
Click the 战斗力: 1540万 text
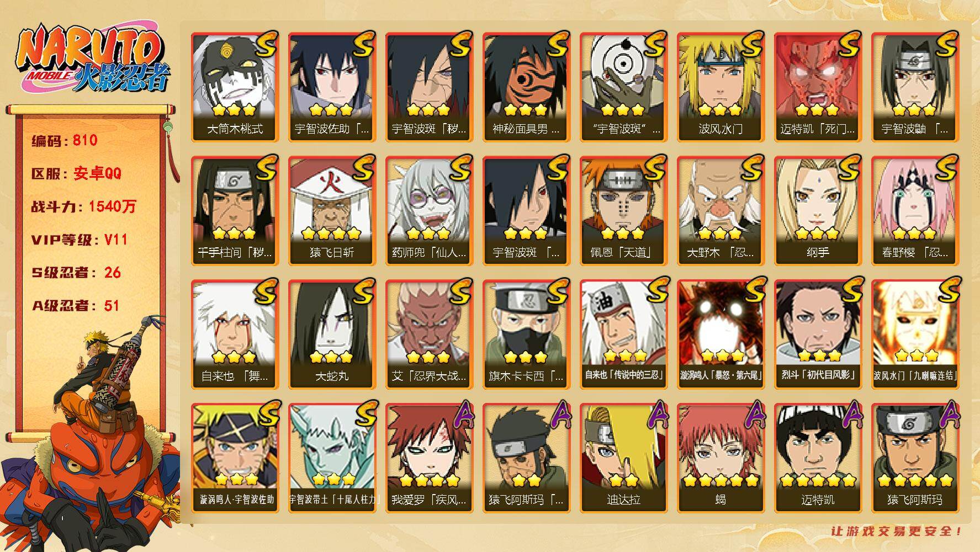(83, 206)
